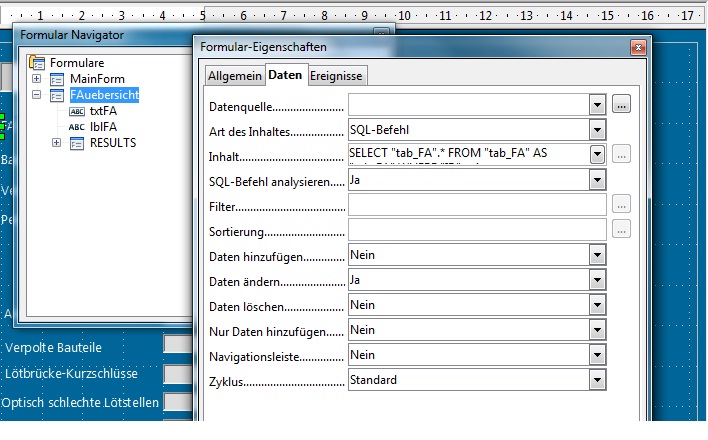This screenshot has width=708, height=440.
Task: Open the Zyklus dropdown list
Action: tap(598, 380)
